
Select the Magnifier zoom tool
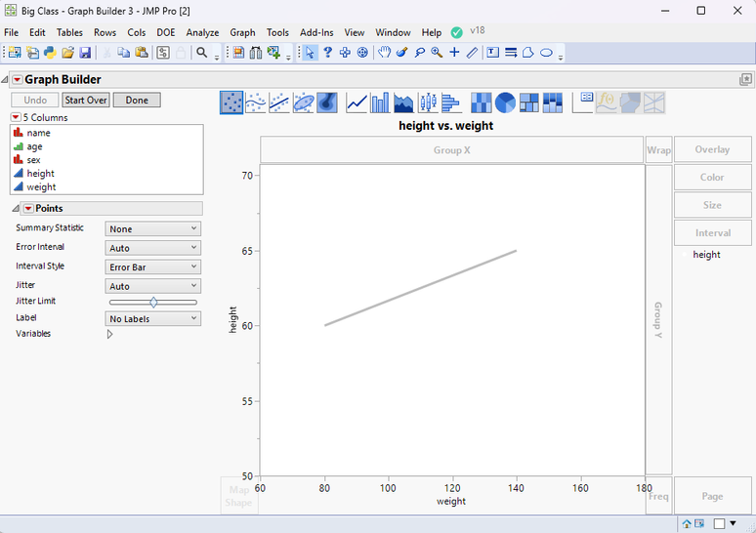tap(437, 53)
